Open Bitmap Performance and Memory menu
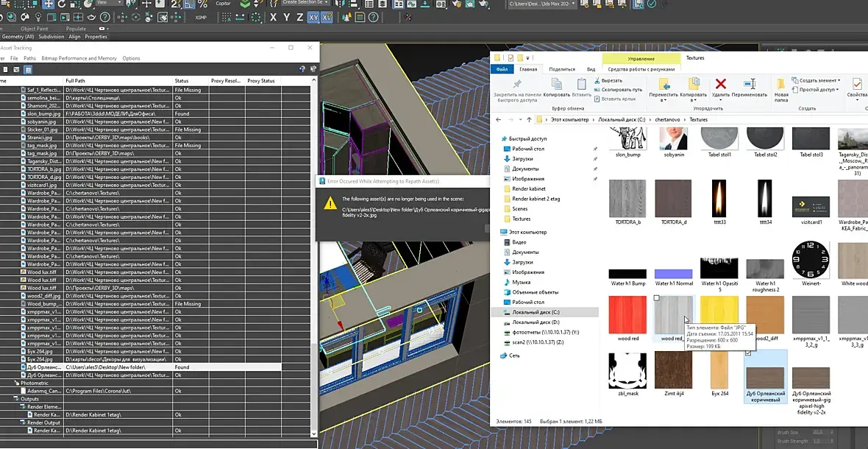 point(79,58)
